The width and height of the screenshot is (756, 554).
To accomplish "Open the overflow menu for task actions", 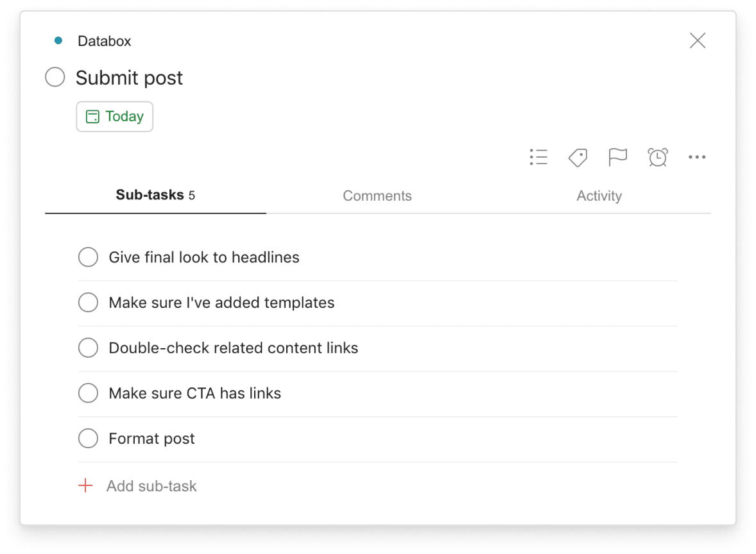I will [x=697, y=157].
